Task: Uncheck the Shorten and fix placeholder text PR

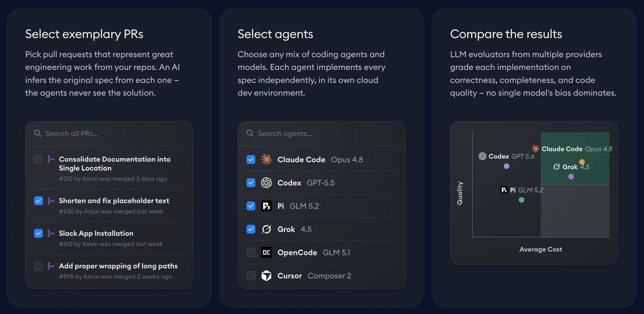Action: coord(38,201)
